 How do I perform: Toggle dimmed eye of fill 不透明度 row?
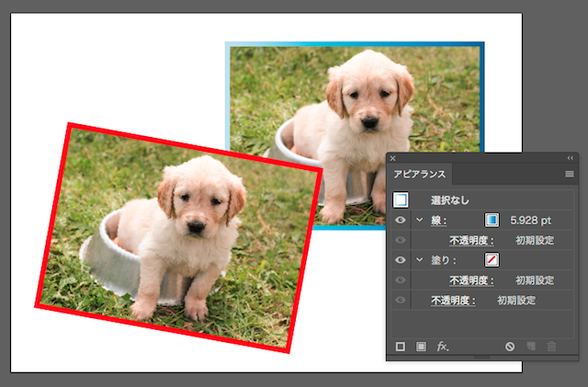point(401,280)
